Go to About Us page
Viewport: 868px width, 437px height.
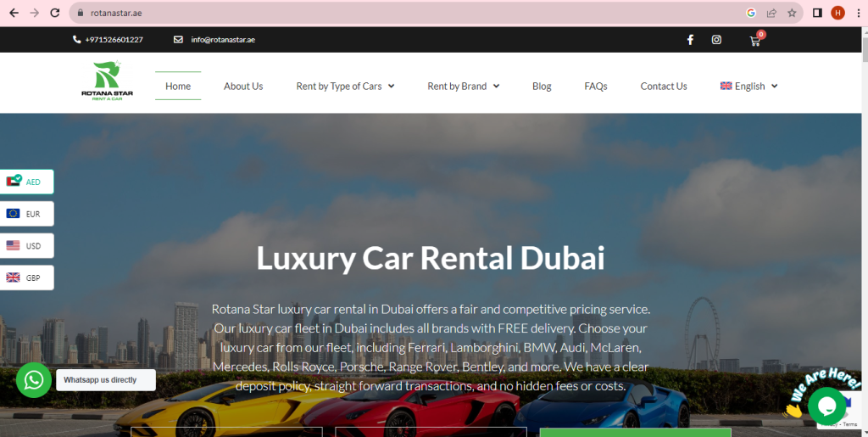[x=243, y=87]
